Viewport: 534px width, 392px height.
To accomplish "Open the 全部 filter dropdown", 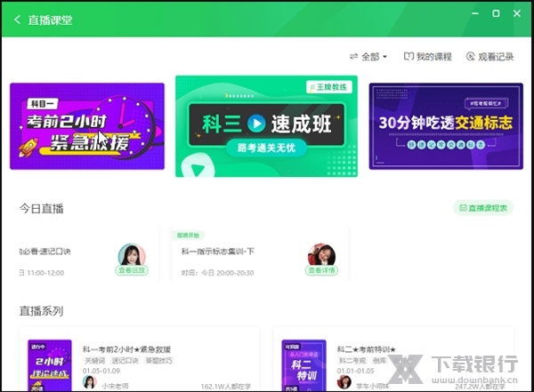I will (368, 57).
